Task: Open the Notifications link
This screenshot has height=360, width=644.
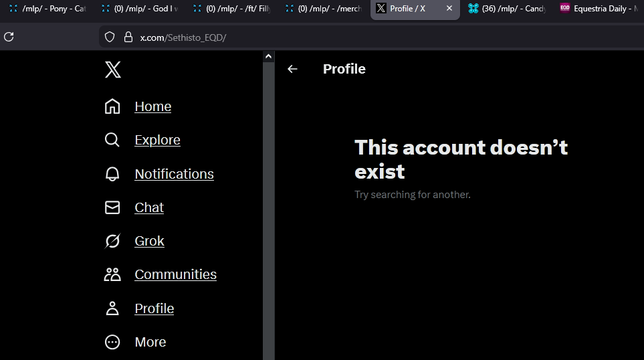Action: [x=174, y=174]
